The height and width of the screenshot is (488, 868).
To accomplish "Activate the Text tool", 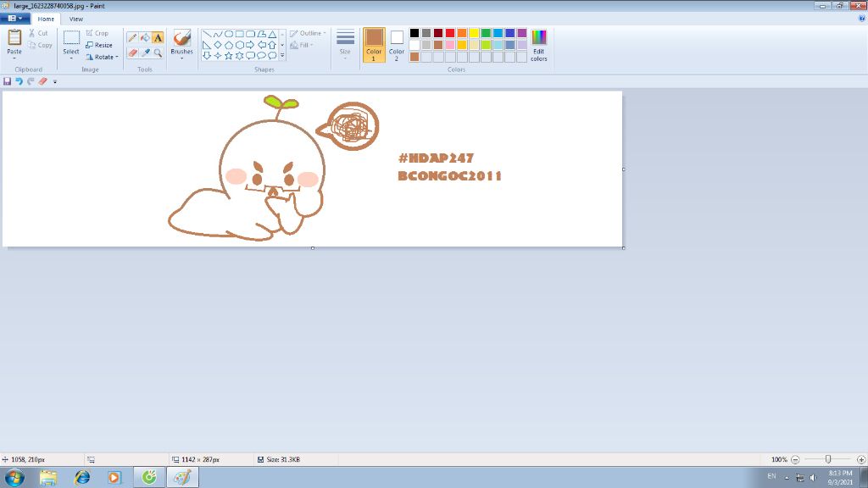I will [158, 37].
